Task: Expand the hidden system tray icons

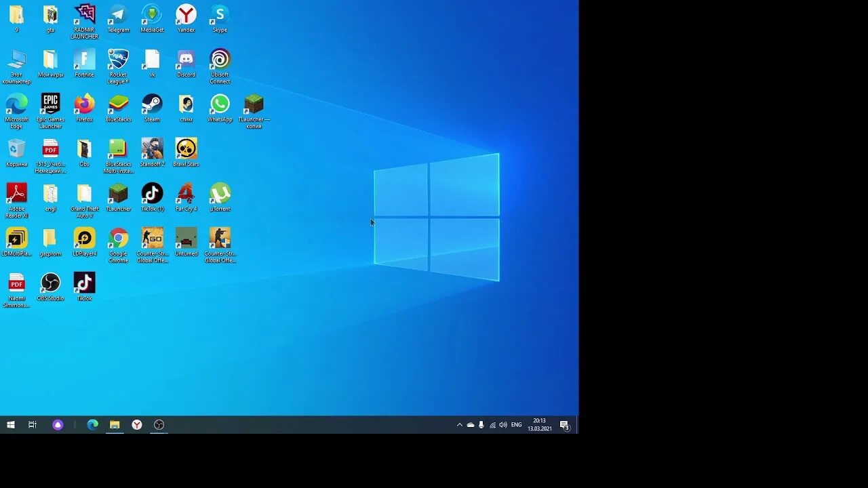Action: point(459,425)
